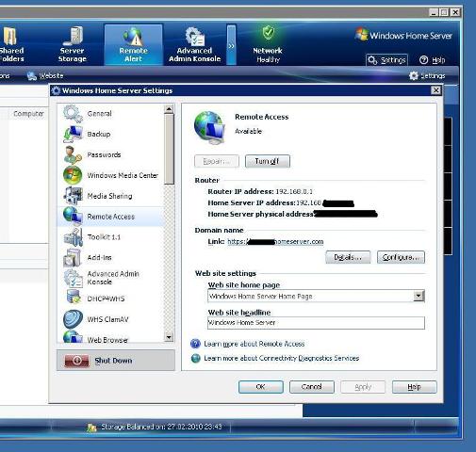Select Media Sharing in the settings list
This screenshot has height=452, width=476.
[111, 196]
